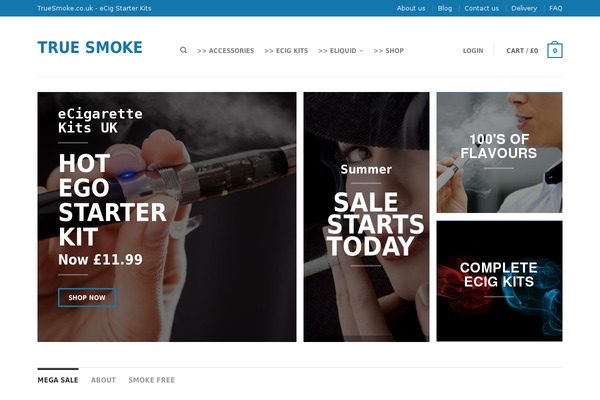Open the Summer Sale Starts Today banner
This screenshot has height=400, width=600.
click(x=366, y=217)
